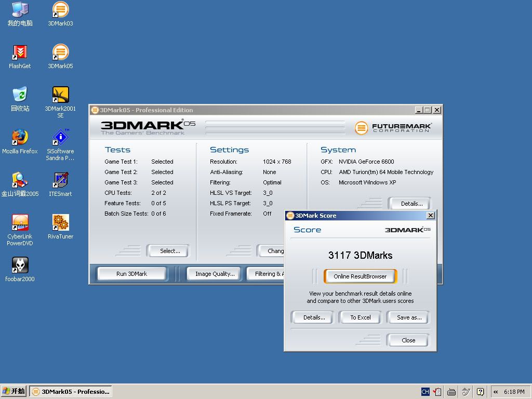Click the Microsoft Windows XP text
Viewport: 532px width, 399px height.
click(367, 182)
